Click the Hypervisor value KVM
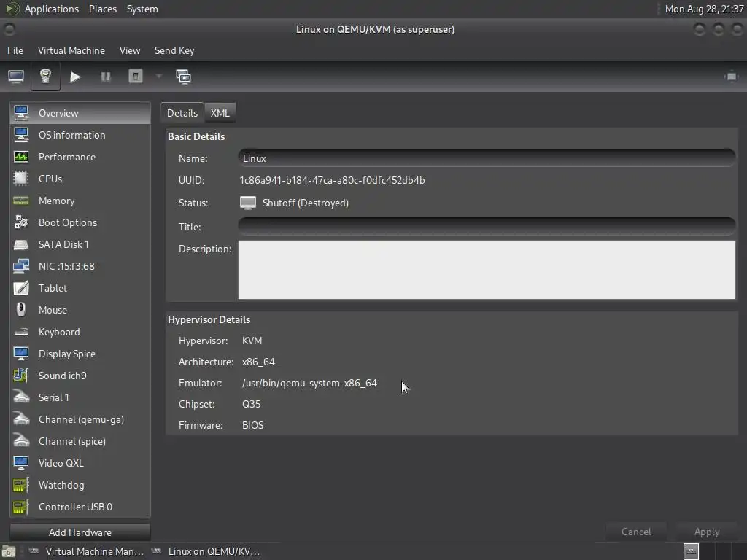Viewport: 747px width, 560px height. [x=252, y=341]
